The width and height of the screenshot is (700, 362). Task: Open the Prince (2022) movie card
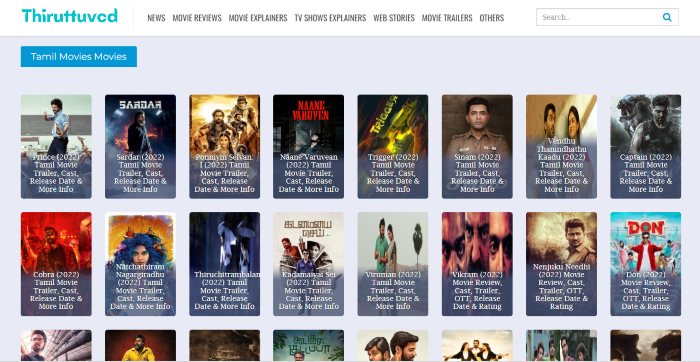pos(56,146)
